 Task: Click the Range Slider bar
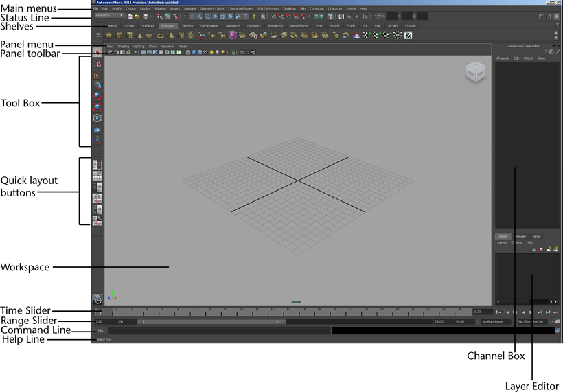pyautogui.click(x=212, y=322)
